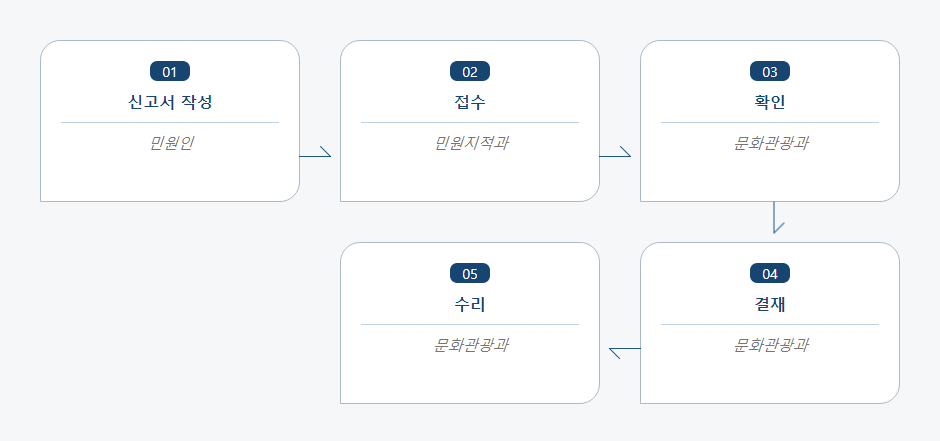Click the arrow between steps 02 and 03
The height and width of the screenshot is (441, 940).
point(615,152)
